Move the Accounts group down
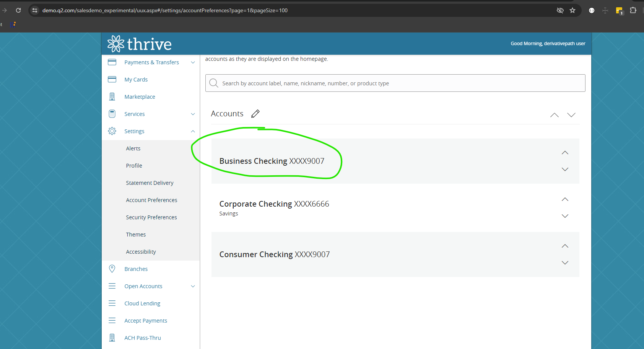The width and height of the screenshot is (644, 349). (x=571, y=115)
